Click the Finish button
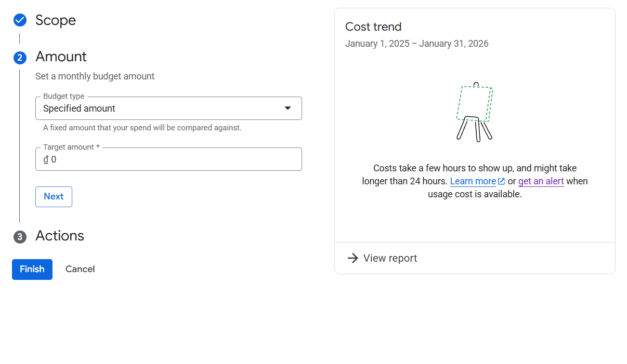The height and width of the screenshot is (364, 627). click(32, 269)
